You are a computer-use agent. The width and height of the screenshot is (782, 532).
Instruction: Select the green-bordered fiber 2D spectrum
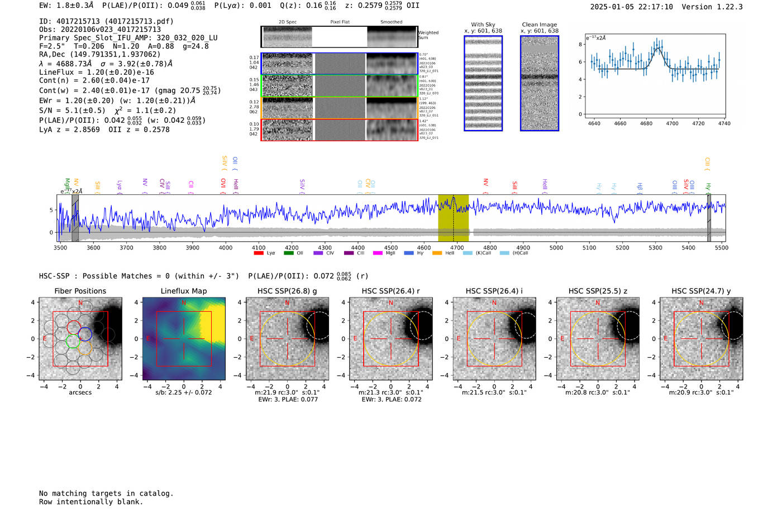click(x=339, y=86)
